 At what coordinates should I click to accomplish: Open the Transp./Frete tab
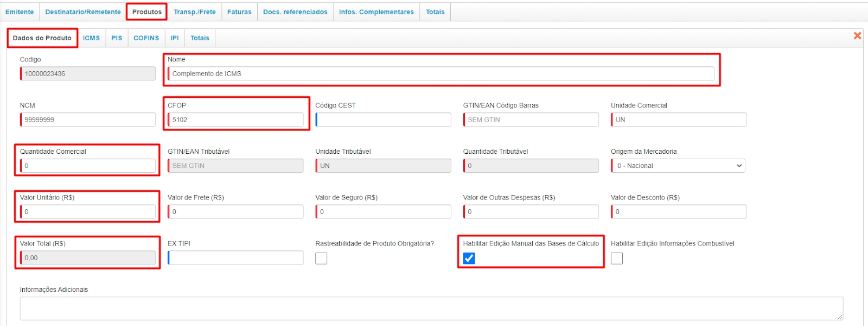click(x=194, y=12)
